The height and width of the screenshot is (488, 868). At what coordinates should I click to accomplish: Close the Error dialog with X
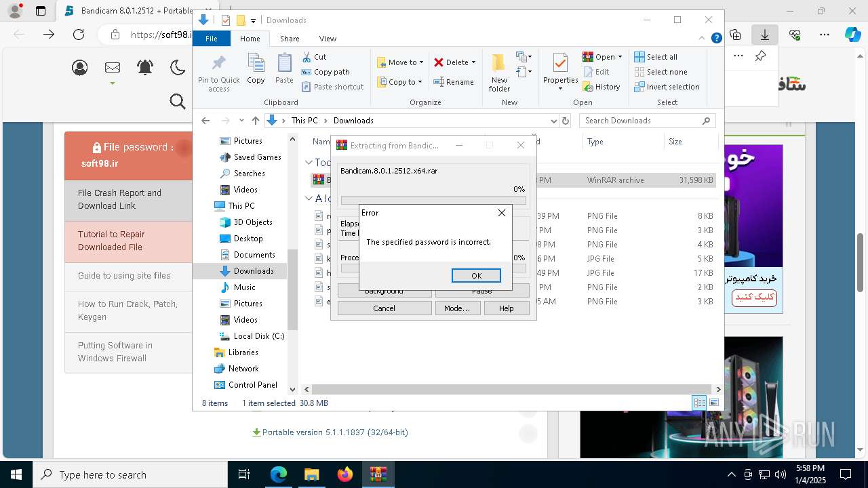[x=502, y=213]
